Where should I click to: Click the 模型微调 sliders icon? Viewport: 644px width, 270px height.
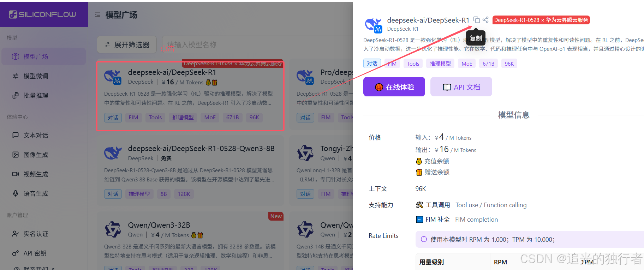coord(16,76)
